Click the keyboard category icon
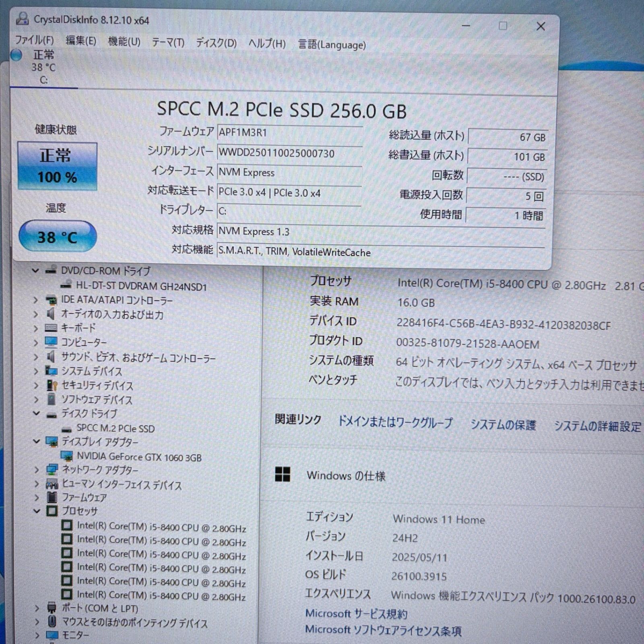This screenshot has width=644, height=644. pyautogui.click(x=51, y=328)
